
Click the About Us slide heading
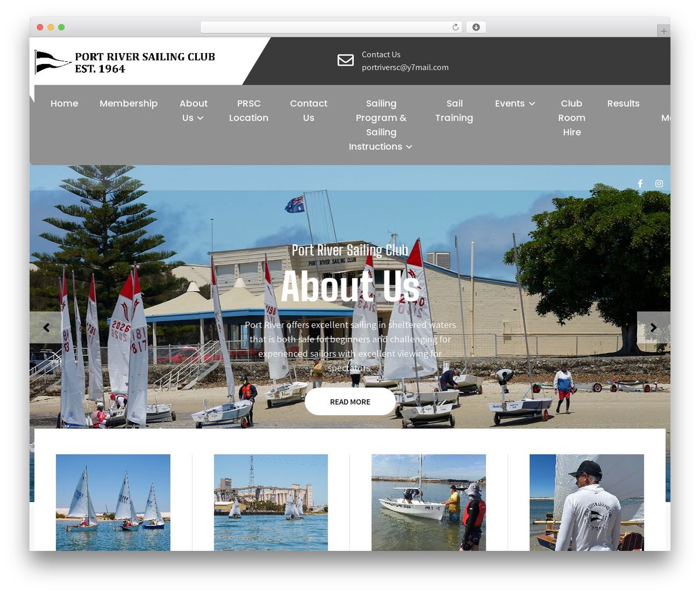tap(350, 286)
